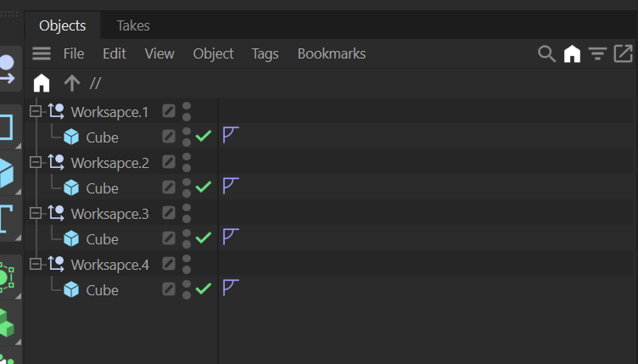Viewport: 638px width, 364px height.
Task: Click the search magnifier icon
Action: (546, 53)
